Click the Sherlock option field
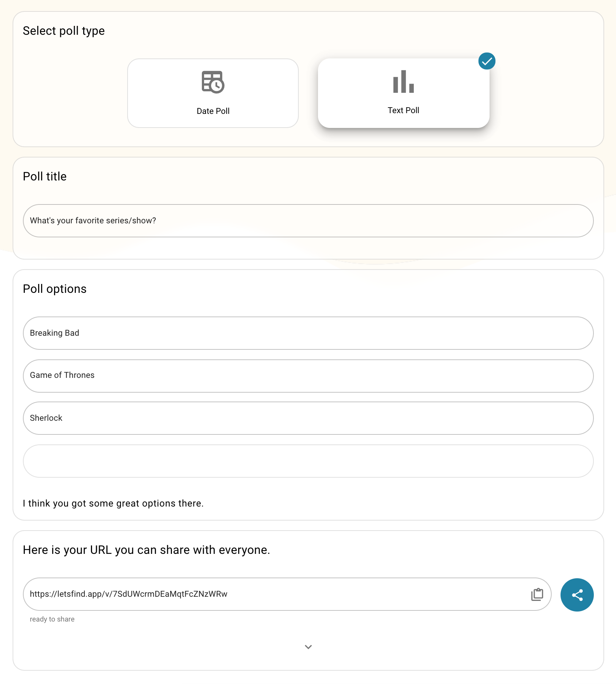The height and width of the screenshot is (684, 616). click(x=308, y=418)
